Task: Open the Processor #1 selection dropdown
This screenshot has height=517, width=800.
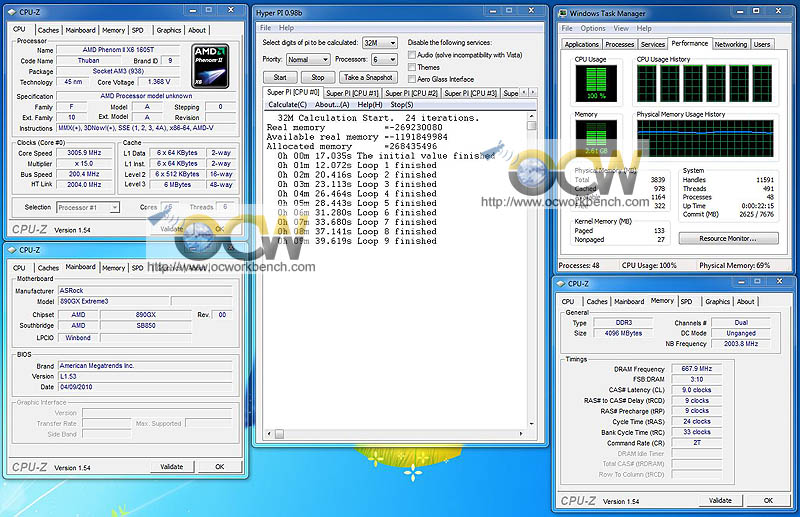Action: (88, 208)
